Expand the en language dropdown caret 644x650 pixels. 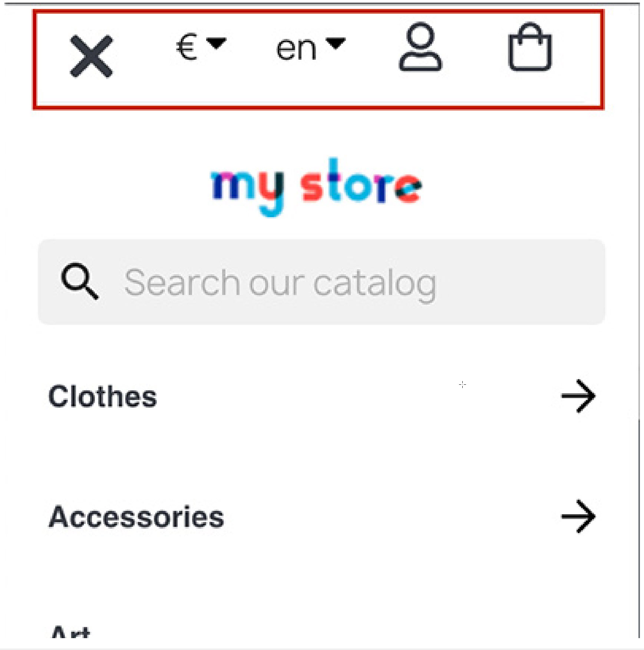pos(336,43)
